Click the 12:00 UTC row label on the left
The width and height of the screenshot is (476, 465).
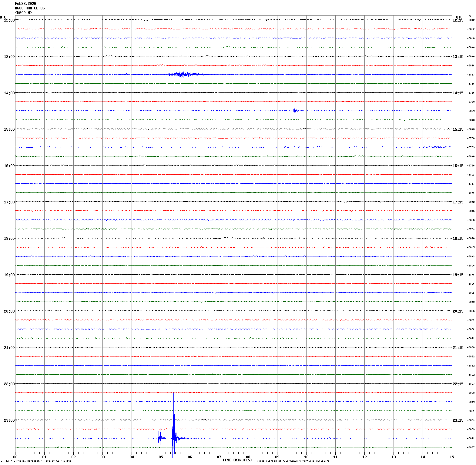pyautogui.click(x=9, y=20)
